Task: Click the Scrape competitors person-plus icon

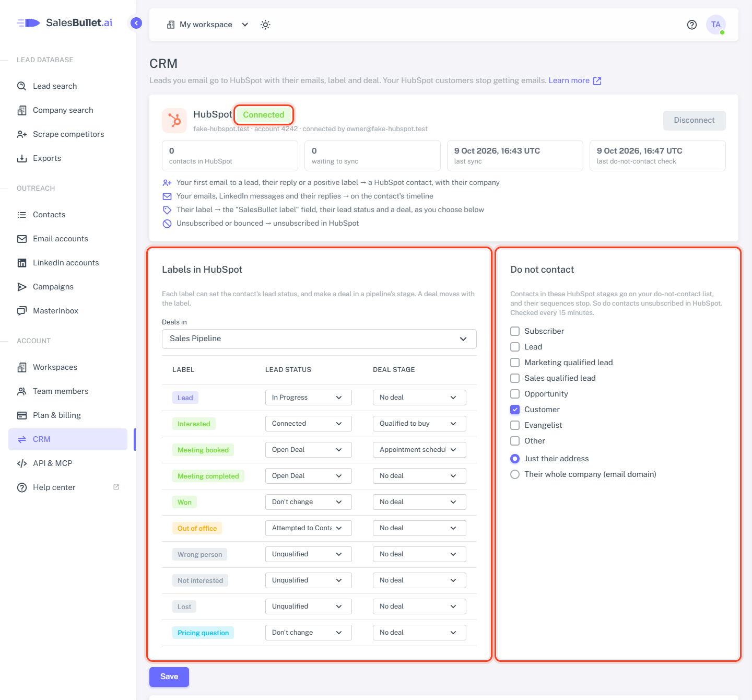Action: coord(22,134)
